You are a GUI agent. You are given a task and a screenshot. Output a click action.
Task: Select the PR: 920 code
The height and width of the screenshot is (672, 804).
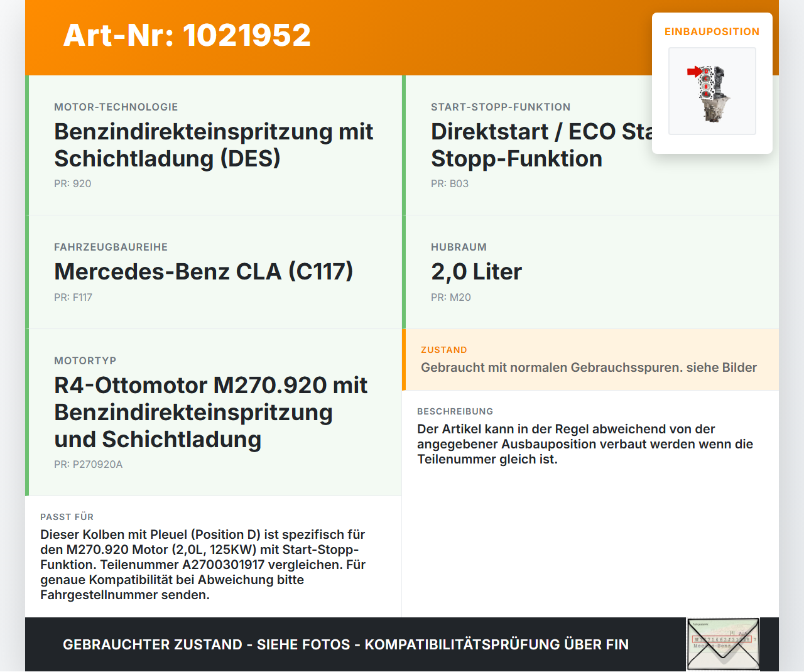73,183
